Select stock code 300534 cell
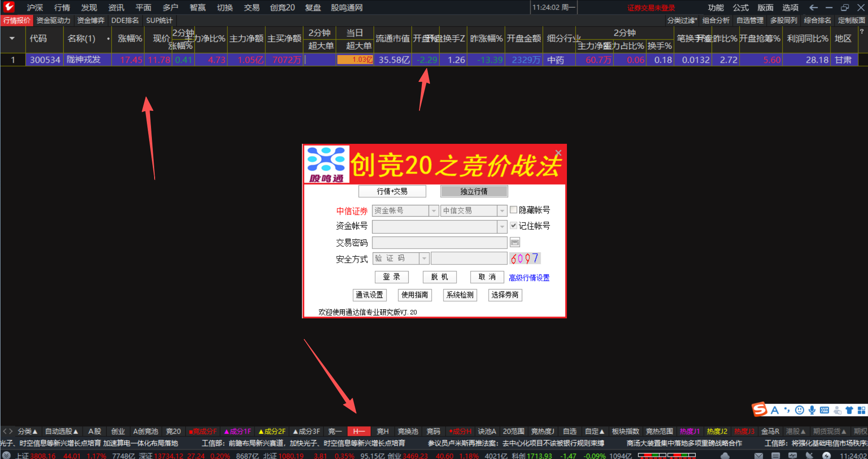The image size is (868, 459). pyautogui.click(x=45, y=60)
